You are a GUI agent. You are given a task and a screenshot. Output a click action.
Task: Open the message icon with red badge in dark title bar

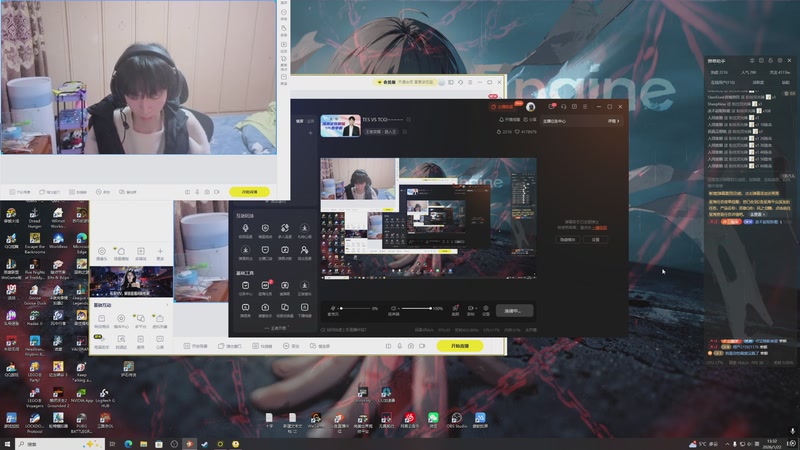(552, 107)
